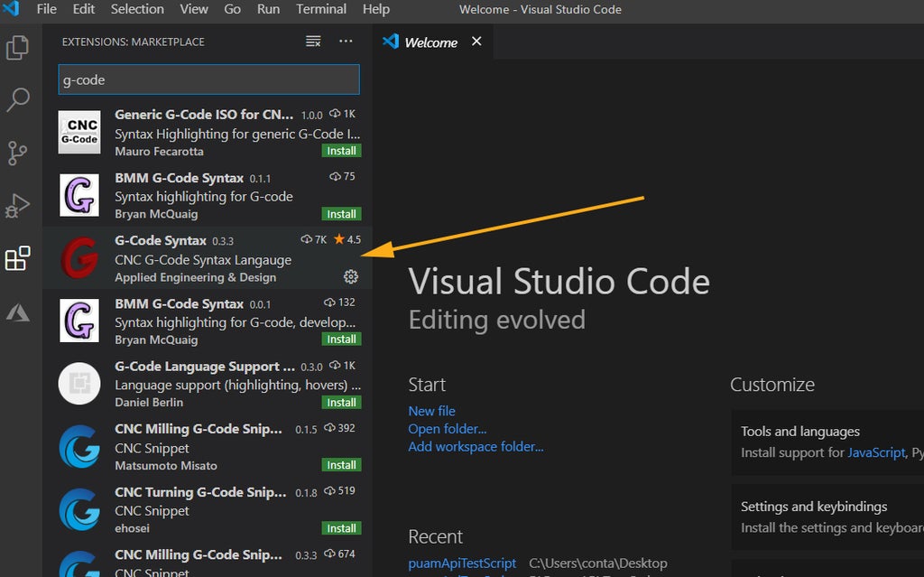Open the Run menu

coord(268,9)
